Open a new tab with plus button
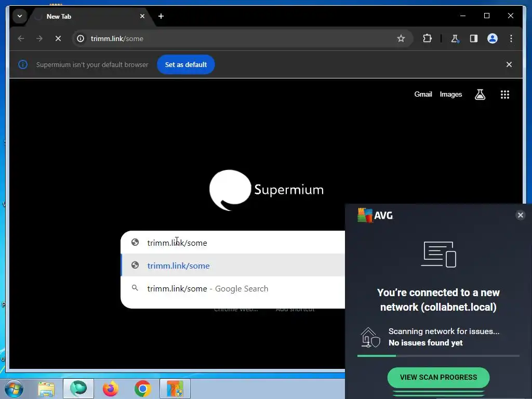The height and width of the screenshot is (399, 532). [161, 16]
